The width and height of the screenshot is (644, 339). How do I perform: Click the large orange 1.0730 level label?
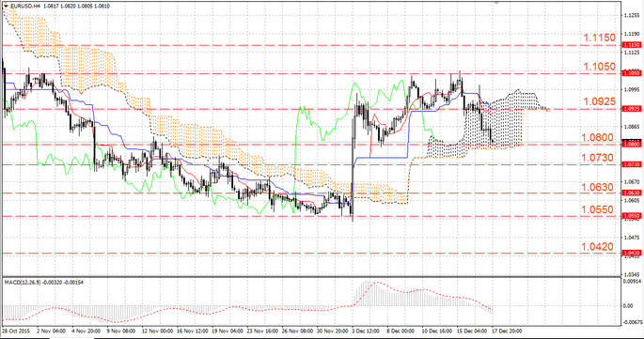coord(598,158)
